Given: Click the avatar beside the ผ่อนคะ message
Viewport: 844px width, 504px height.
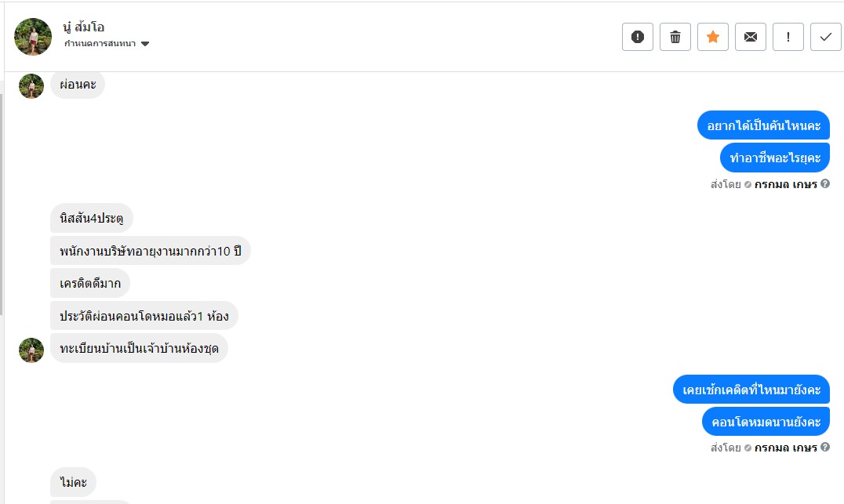Looking at the screenshot, I should (x=31, y=85).
